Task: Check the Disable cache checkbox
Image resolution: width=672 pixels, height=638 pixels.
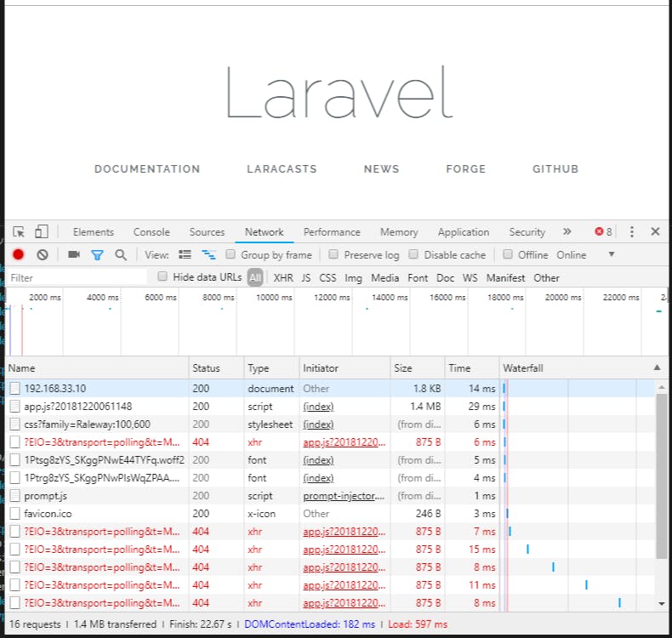Action: pyautogui.click(x=413, y=254)
